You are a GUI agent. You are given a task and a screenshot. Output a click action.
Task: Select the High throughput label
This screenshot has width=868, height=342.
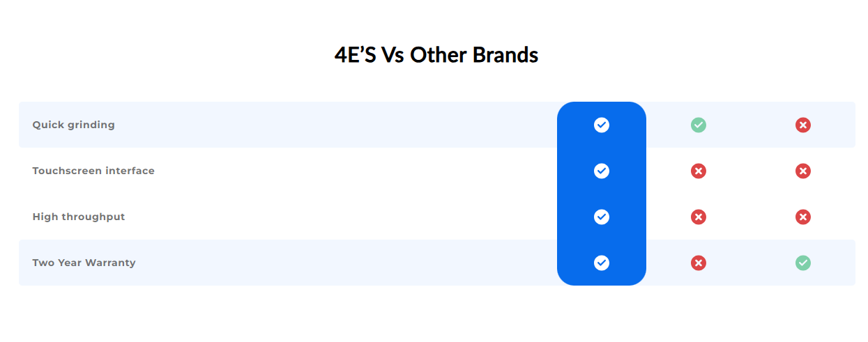point(79,217)
